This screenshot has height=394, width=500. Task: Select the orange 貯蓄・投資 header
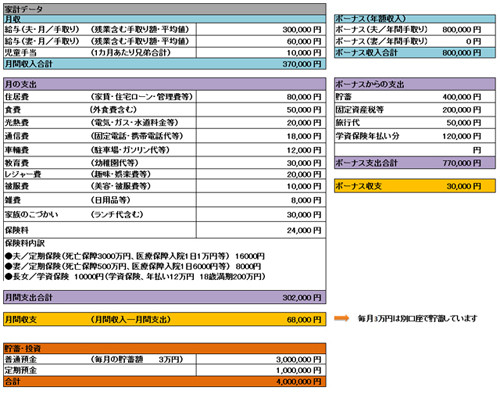pyautogui.click(x=165, y=348)
